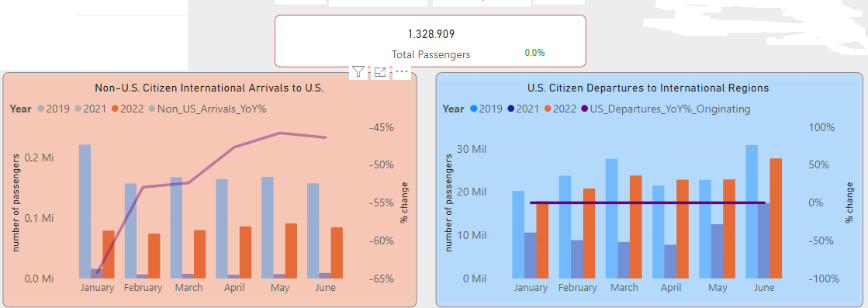Toggle 2021 legend in Non-U.S. arrivals chart
This screenshot has height=308, width=868.
[x=91, y=109]
